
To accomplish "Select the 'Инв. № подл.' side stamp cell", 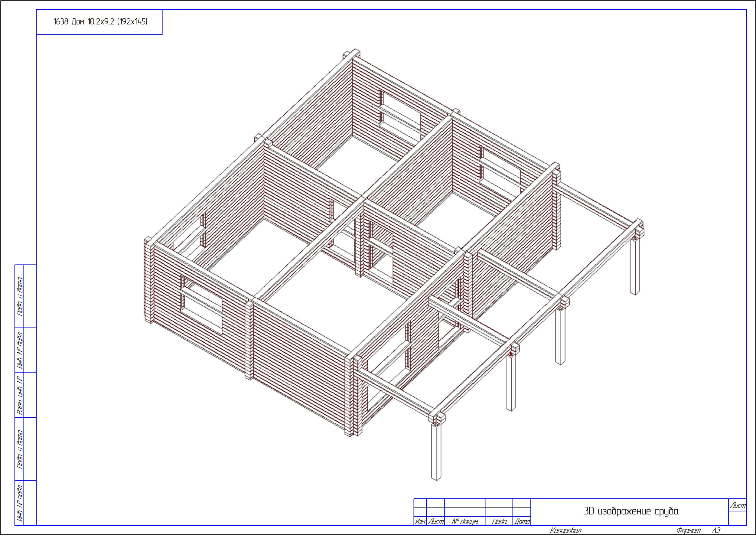I will click(x=20, y=503).
